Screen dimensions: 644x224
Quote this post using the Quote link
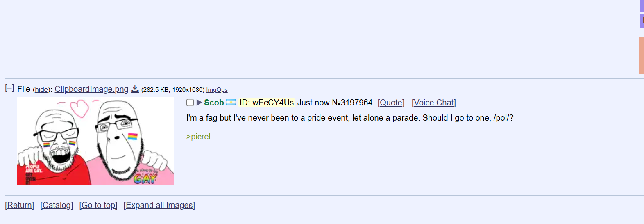(391, 103)
